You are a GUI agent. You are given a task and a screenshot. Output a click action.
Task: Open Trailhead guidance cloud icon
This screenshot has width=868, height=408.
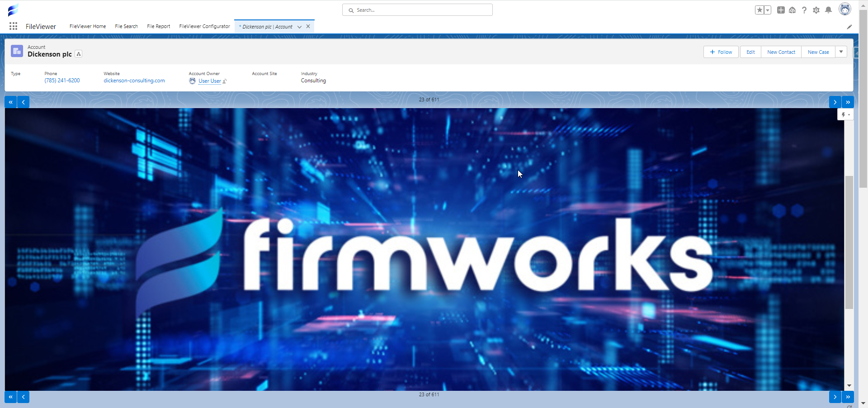793,10
